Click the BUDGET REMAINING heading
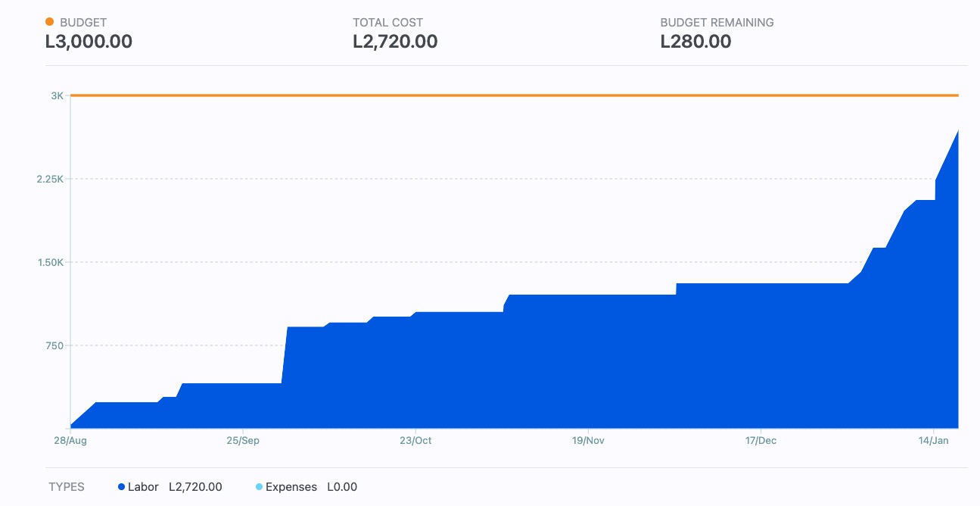980x506 pixels. pos(717,23)
